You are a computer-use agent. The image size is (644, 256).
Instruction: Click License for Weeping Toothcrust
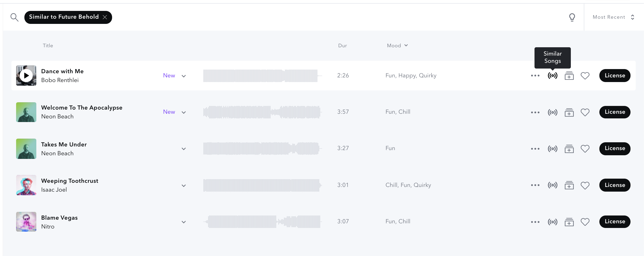[615, 185]
